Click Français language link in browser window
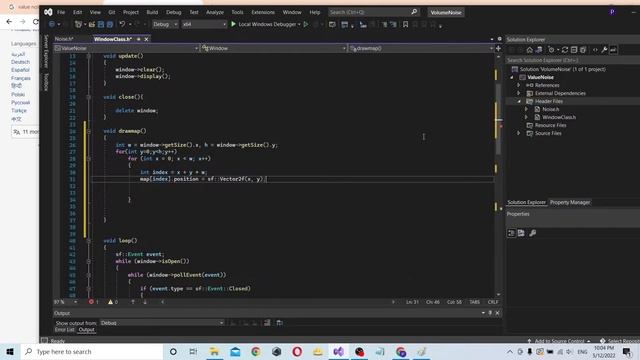This screenshot has width=640, height=360. pos(21,78)
